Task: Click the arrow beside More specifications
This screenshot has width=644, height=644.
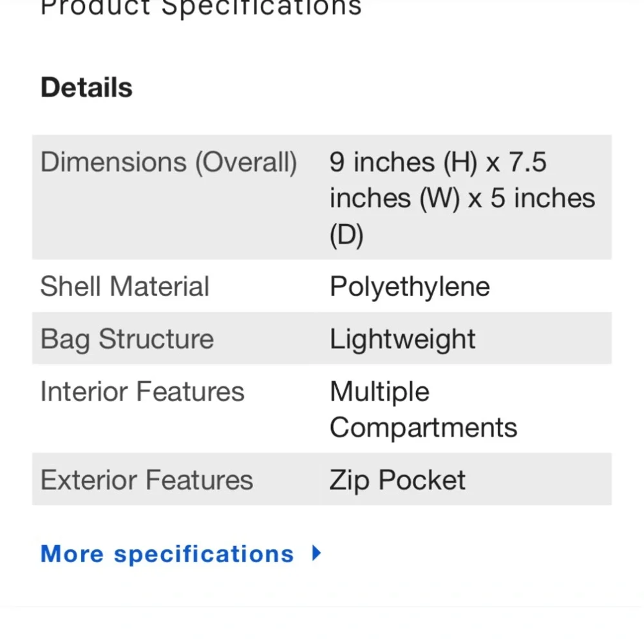Action: 316,553
